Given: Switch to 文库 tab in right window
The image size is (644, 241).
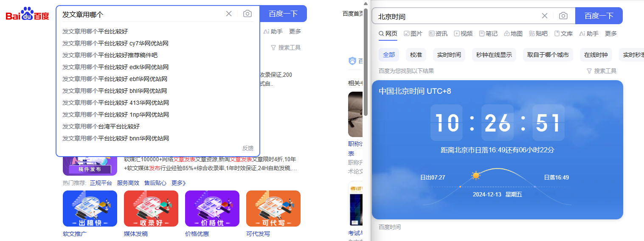Looking at the screenshot, I should pyautogui.click(x=563, y=34).
